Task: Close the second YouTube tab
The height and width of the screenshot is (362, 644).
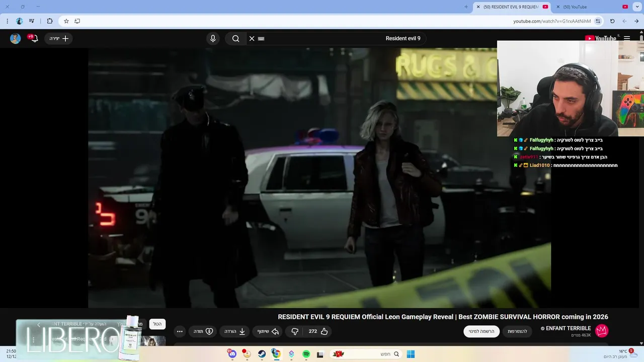Action: click(x=557, y=7)
